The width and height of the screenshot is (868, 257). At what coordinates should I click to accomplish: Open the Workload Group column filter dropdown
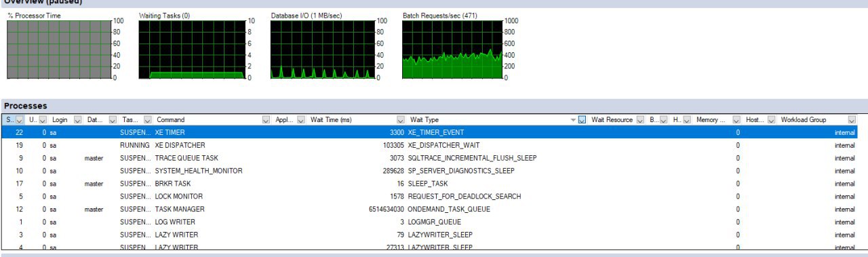(852, 120)
